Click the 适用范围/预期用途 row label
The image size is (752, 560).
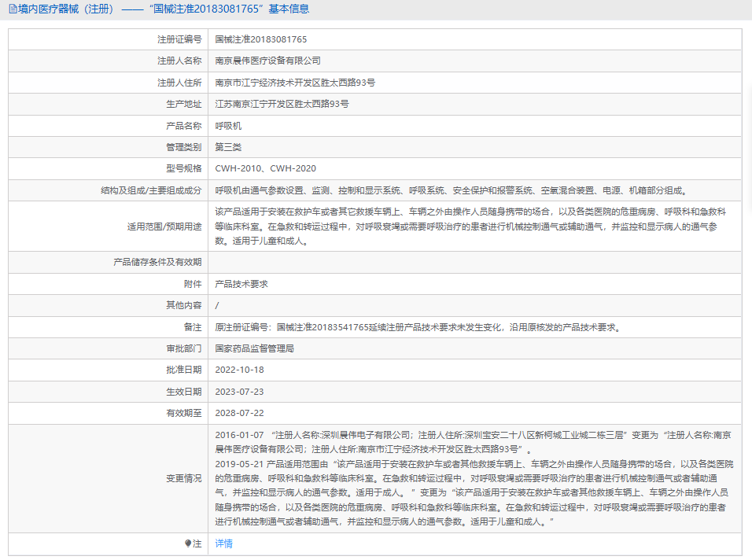click(x=164, y=227)
